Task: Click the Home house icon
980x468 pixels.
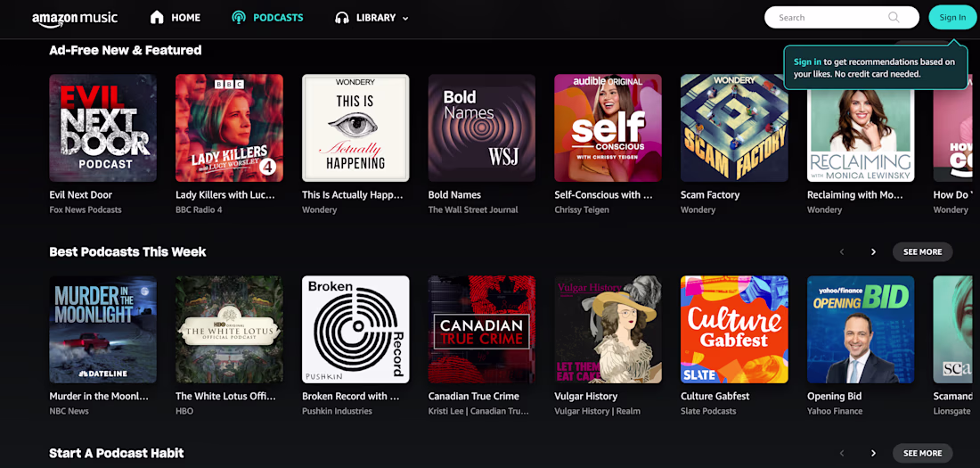Action: coord(157,18)
